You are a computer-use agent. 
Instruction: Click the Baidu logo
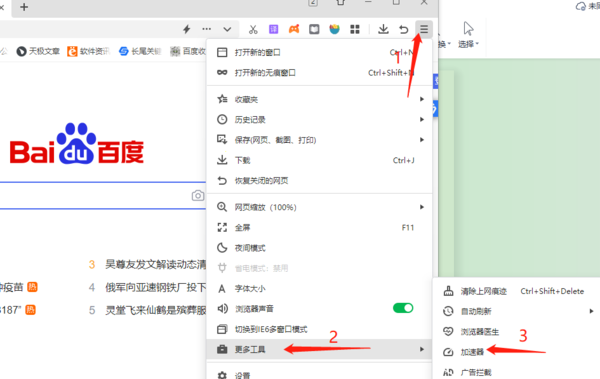(77, 144)
